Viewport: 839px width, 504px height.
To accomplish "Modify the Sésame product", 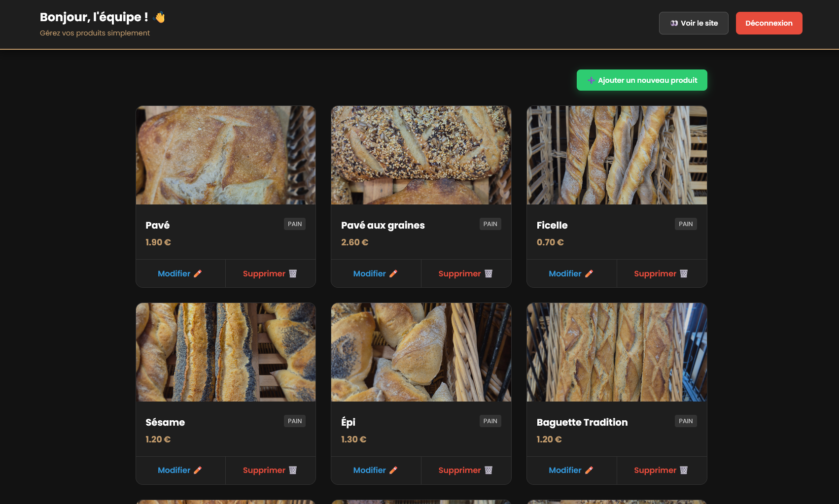I will 180,470.
